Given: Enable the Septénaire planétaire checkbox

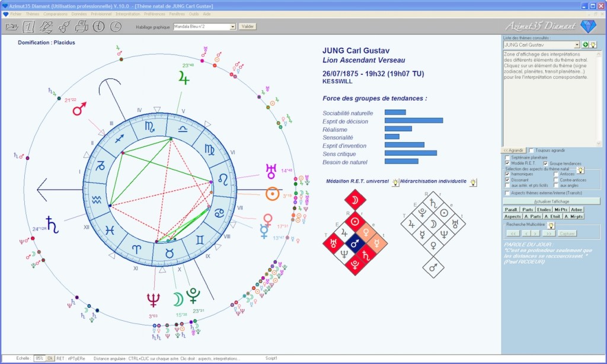Looking at the screenshot, I should pyautogui.click(x=507, y=157).
